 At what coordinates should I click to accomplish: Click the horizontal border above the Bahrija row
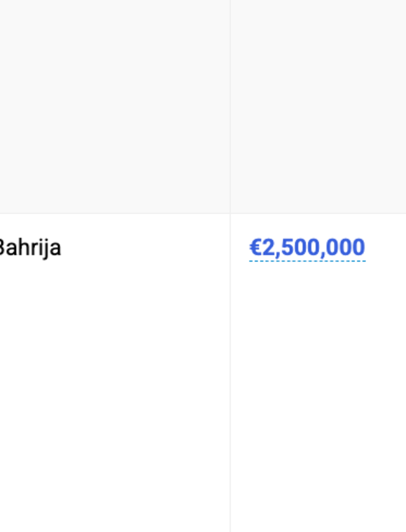pos(115,213)
